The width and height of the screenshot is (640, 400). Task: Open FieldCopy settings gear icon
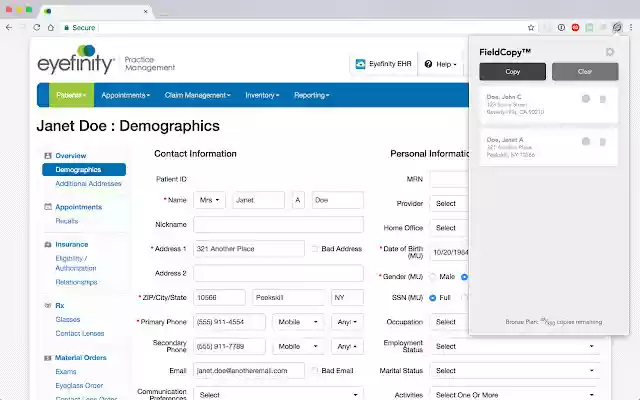[x=610, y=52]
